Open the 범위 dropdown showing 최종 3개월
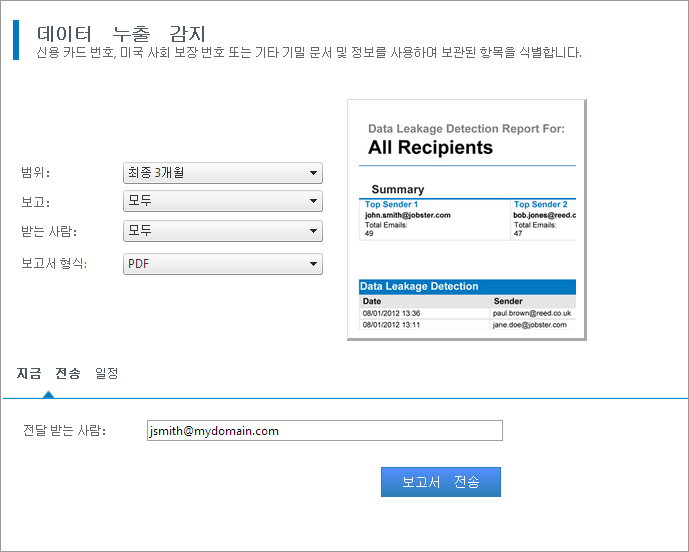689x552 pixels. pyautogui.click(x=221, y=173)
